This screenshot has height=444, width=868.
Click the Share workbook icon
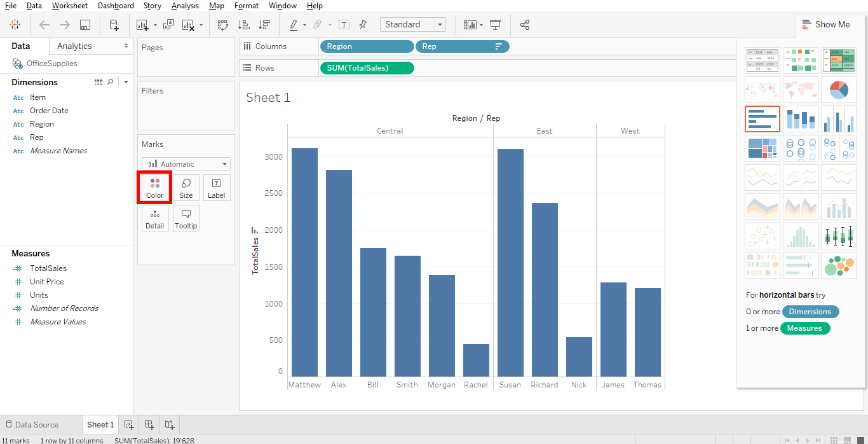click(525, 25)
